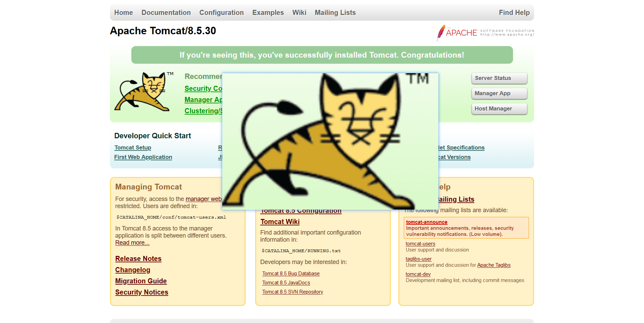
Task: Open the Release Notes link
Action: click(138, 259)
